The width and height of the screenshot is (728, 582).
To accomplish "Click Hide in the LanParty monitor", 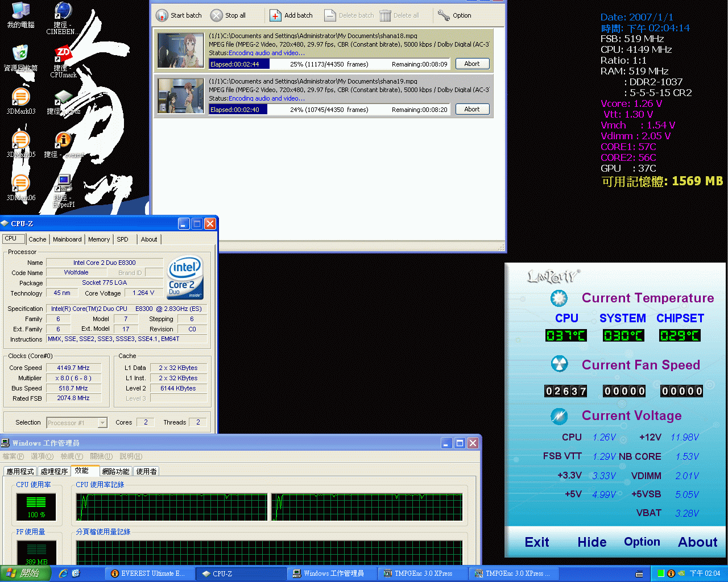I will point(591,542).
